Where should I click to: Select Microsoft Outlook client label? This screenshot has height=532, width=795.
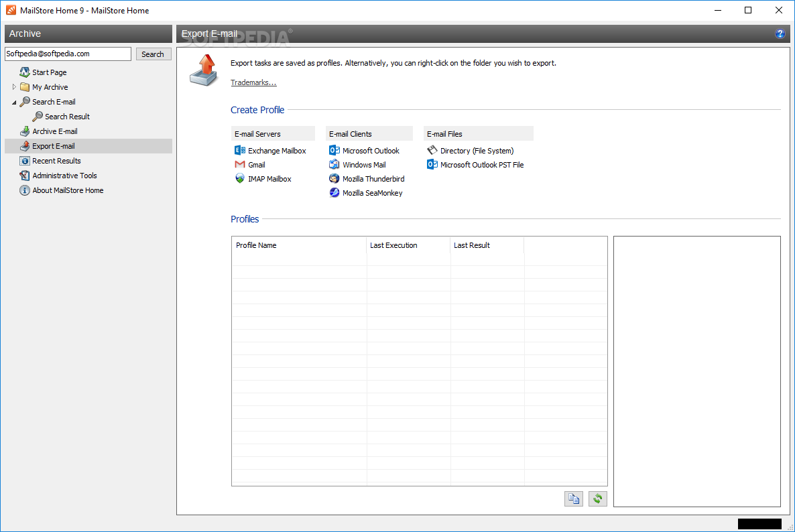pyautogui.click(x=371, y=151)
